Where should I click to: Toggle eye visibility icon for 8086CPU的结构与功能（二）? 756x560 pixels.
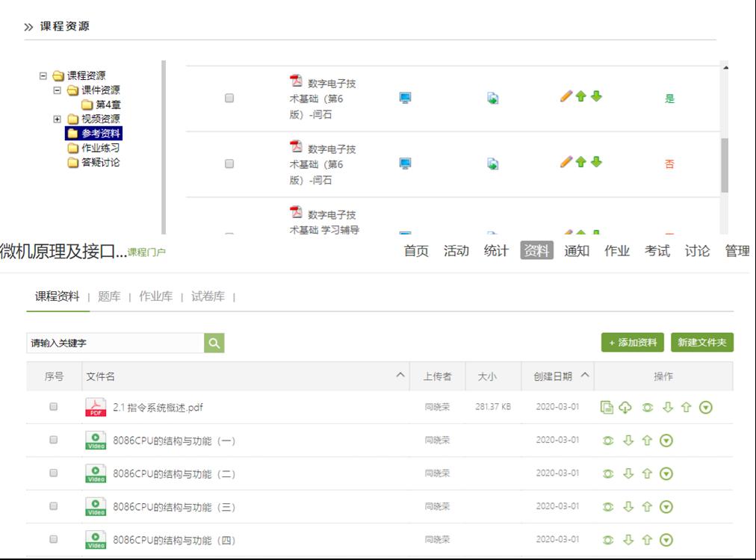pos(608,473)
